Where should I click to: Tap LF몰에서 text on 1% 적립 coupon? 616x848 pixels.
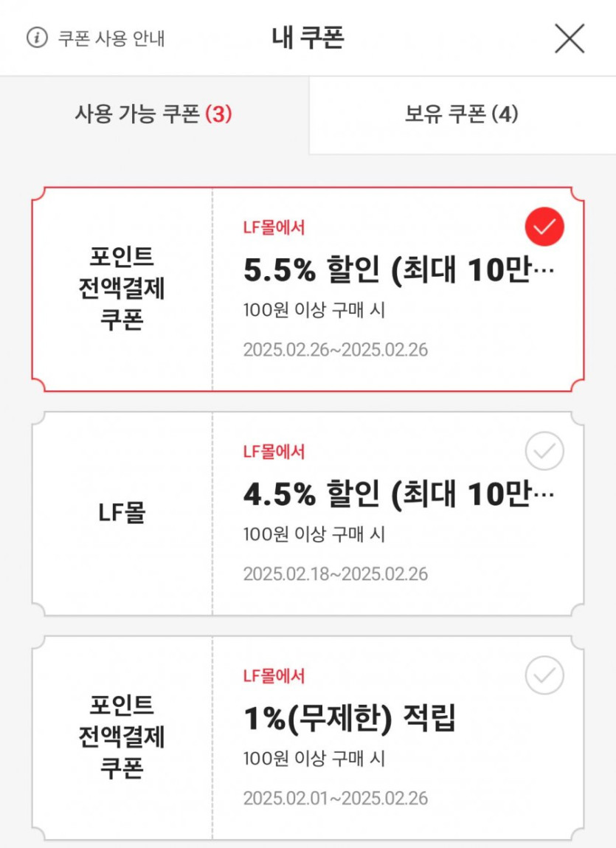pos(274,675)
